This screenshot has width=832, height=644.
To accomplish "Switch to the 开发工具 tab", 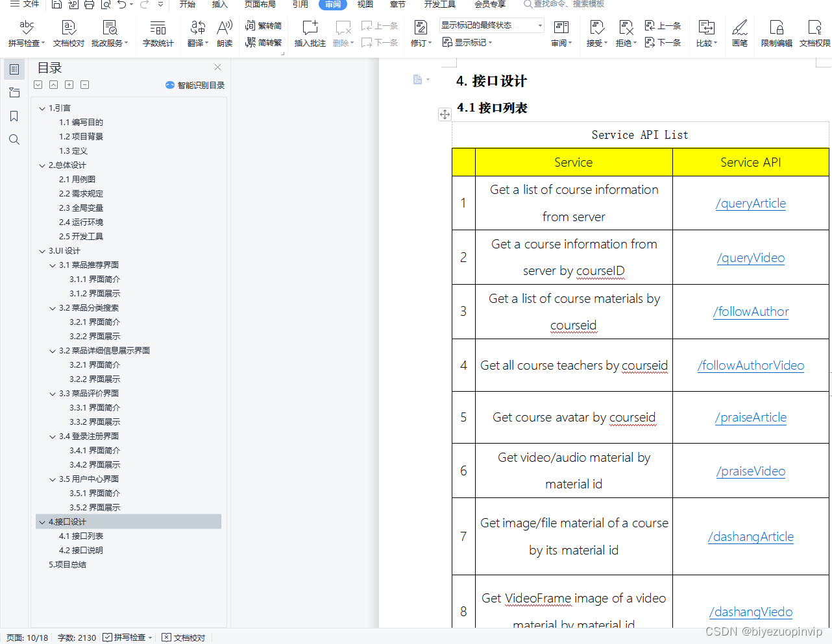I will [x=440, y=5].
